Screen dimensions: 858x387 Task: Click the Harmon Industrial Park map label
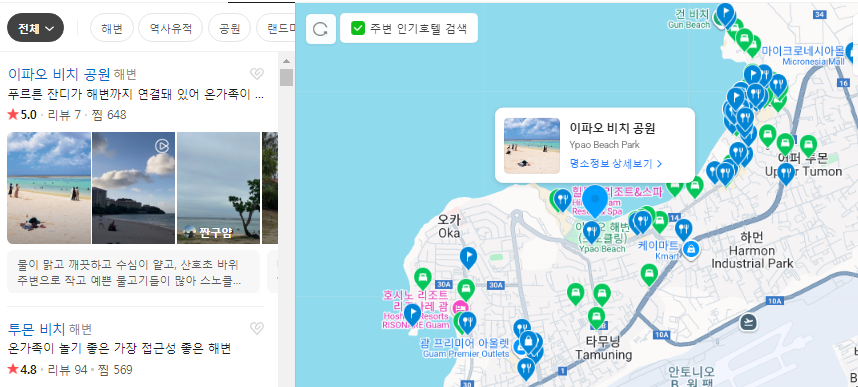click(752, 251)
